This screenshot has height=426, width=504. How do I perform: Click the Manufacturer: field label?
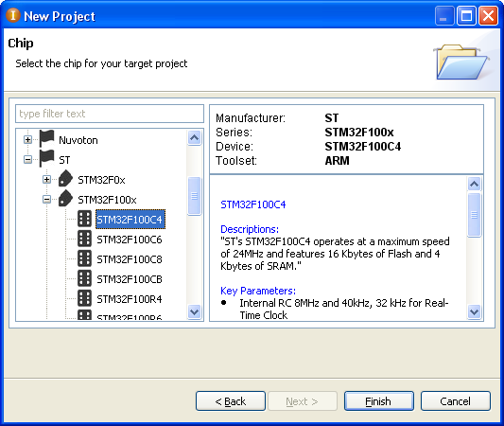point(251,118)
